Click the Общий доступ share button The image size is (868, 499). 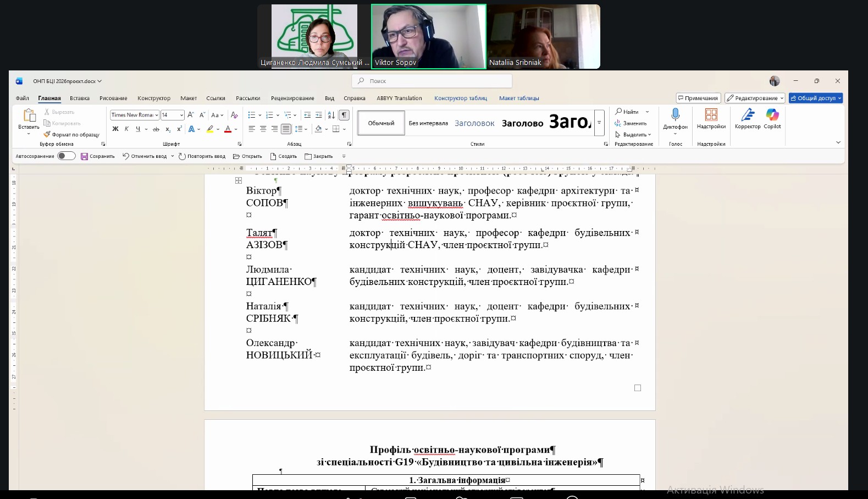(816, 98)
